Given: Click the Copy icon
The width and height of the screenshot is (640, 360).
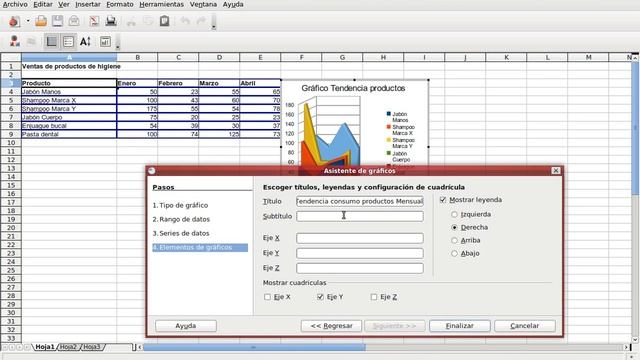Looking at the screenshot, I should pyautogui.click(x=148, y=21).
